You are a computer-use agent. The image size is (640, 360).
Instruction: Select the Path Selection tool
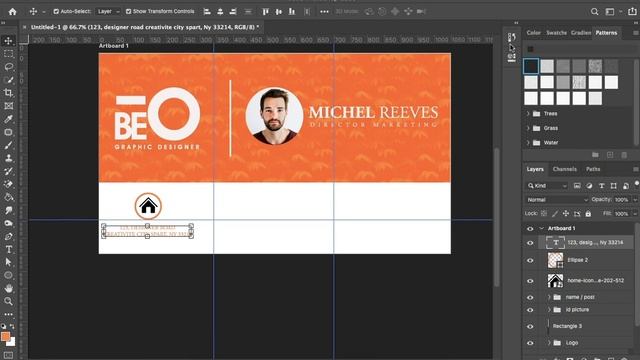click(8, 262)
